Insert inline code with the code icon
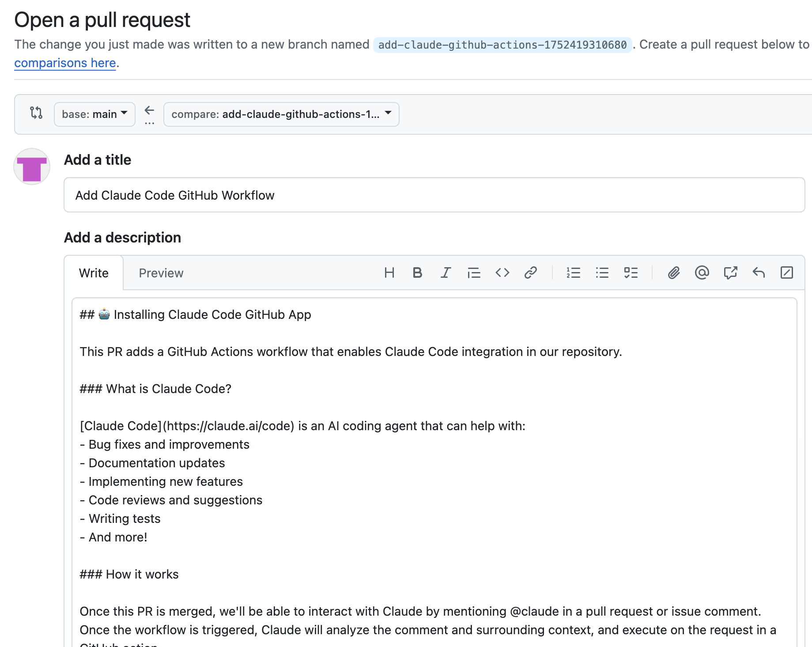This screenshot has height=647, width=812. click(502, 272)
